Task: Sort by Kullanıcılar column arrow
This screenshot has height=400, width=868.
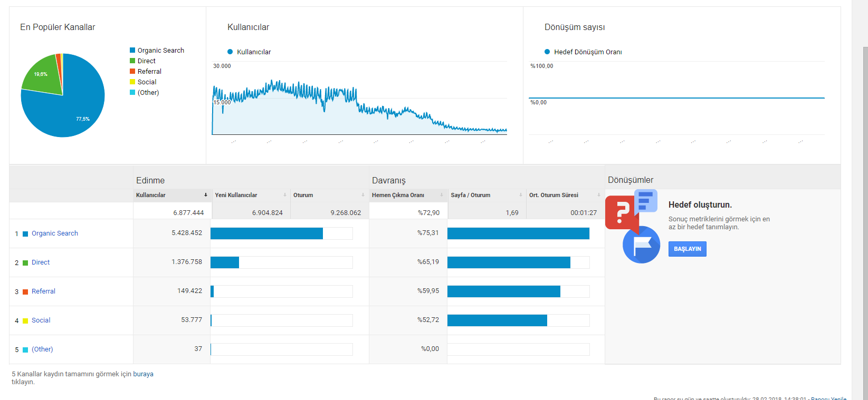Action: point(206,195)
